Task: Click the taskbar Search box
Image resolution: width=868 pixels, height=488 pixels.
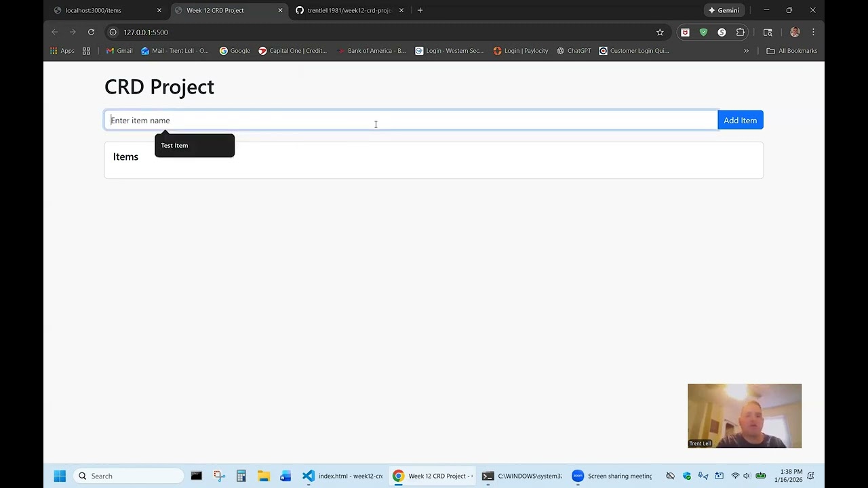Action: 128,476
